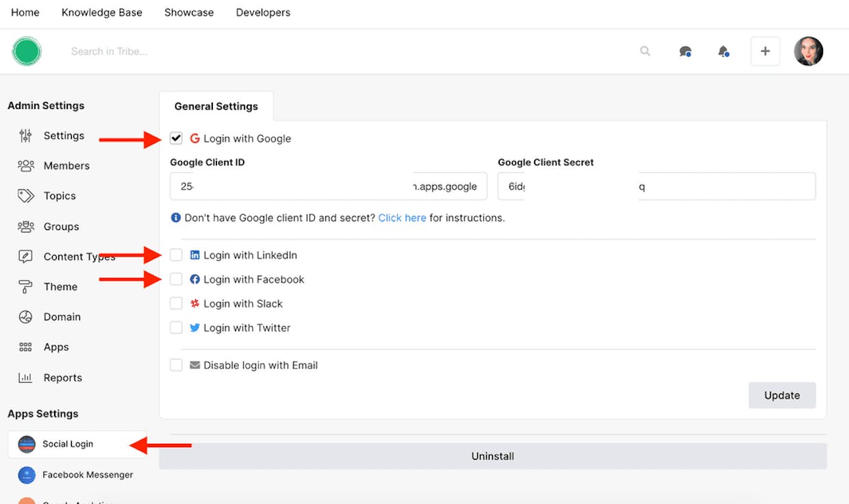Screen dimensions: 849x504
Task: Uncheck Login with Google checkbox
Action: pos(176,138)
